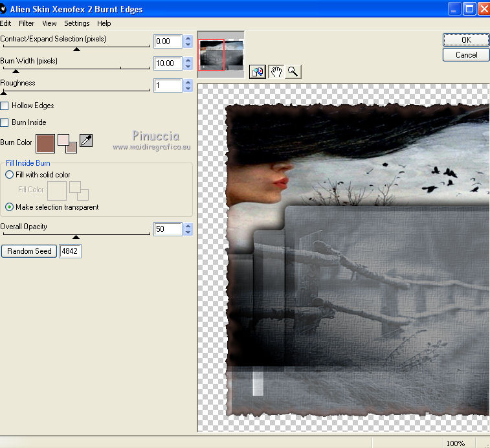Click the random seed number field 4842

[x=70, y=251]
